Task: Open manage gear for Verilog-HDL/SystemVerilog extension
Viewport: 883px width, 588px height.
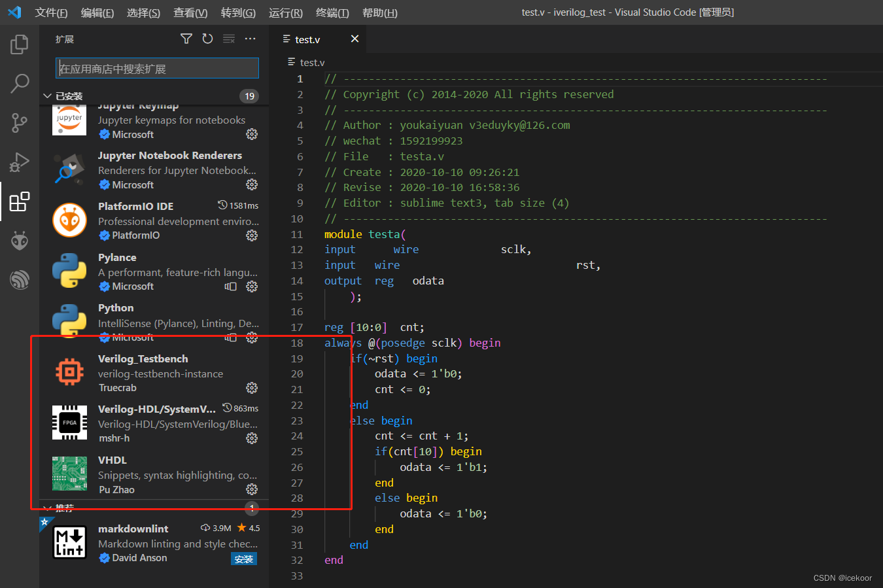Action: [x=252, y=438]
